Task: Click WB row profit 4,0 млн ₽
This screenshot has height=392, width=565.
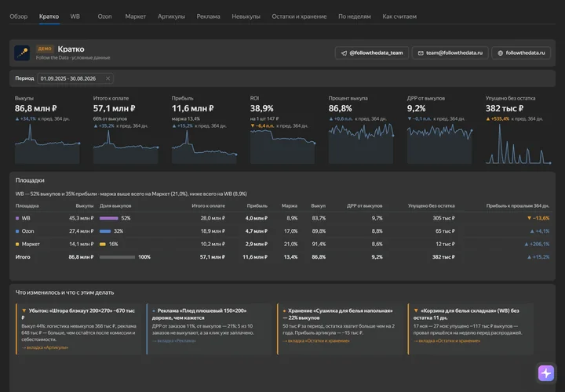Action: [x=256, y=218]
